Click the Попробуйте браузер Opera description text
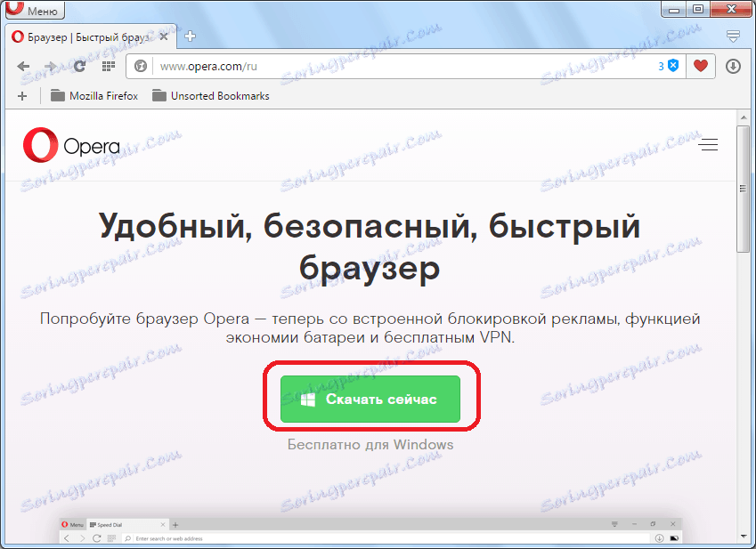The width and height of the screenshot is (756, 549). pyautogui.click(x=370, y=328)
